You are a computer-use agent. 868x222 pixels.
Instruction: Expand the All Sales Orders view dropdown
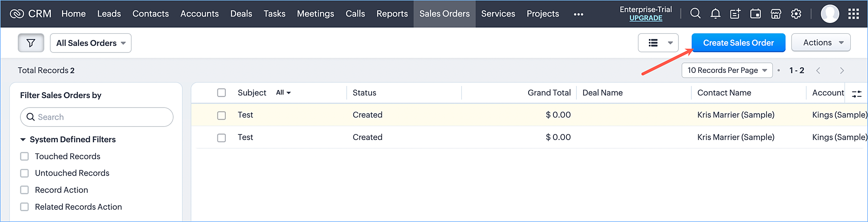click(91, 43)
